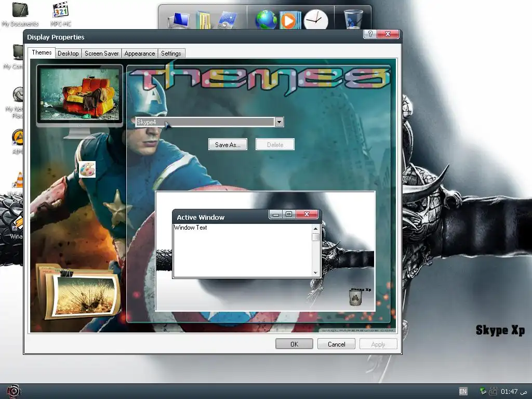This screenshot has height=399, width=532.
Task: Click the photo folder icon in Themes panel
Action: click(79, 292)
